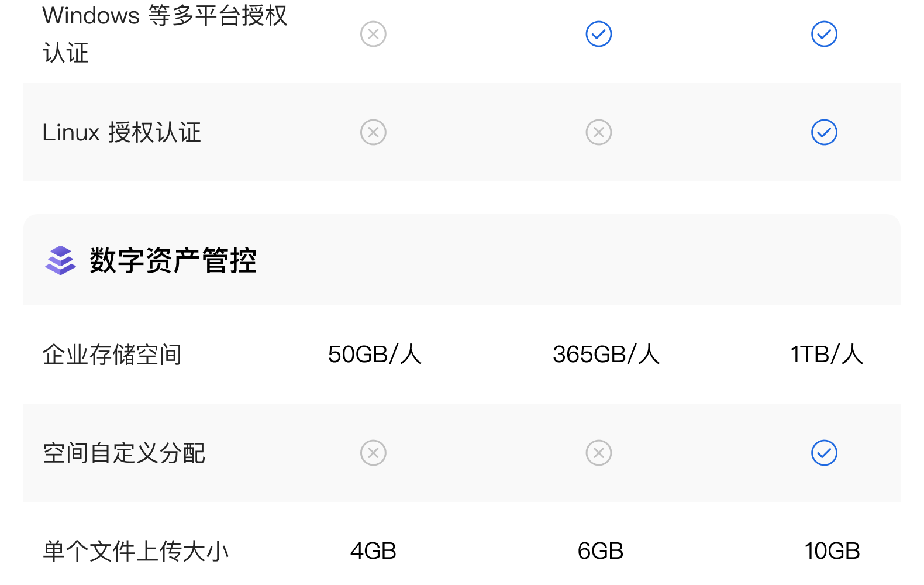Screen dimensions: 924x585
Task: Click the 空间自定义分配 feature label
Action: [124, 453]
